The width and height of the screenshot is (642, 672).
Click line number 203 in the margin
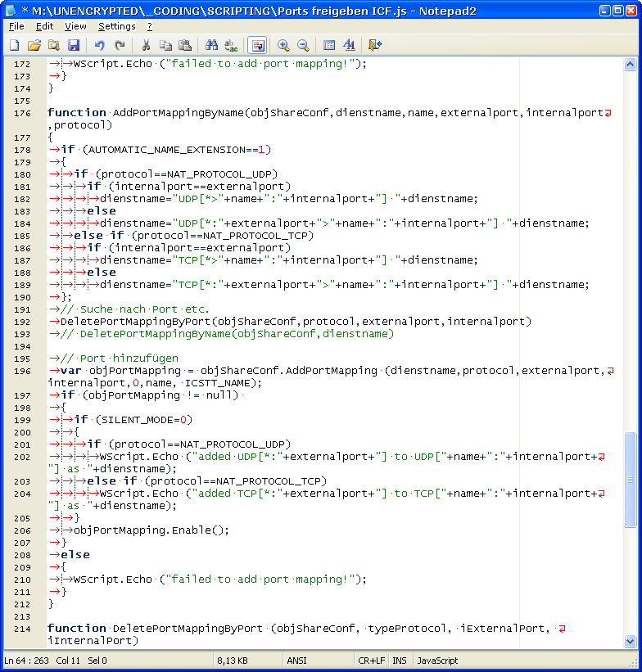(22, 482)
